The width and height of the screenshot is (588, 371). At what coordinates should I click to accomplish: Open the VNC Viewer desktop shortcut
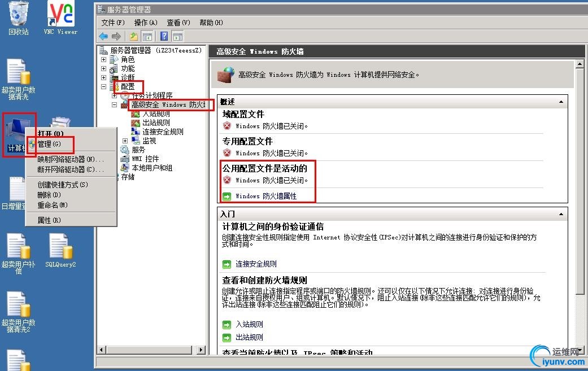click(x=60, y=18)
